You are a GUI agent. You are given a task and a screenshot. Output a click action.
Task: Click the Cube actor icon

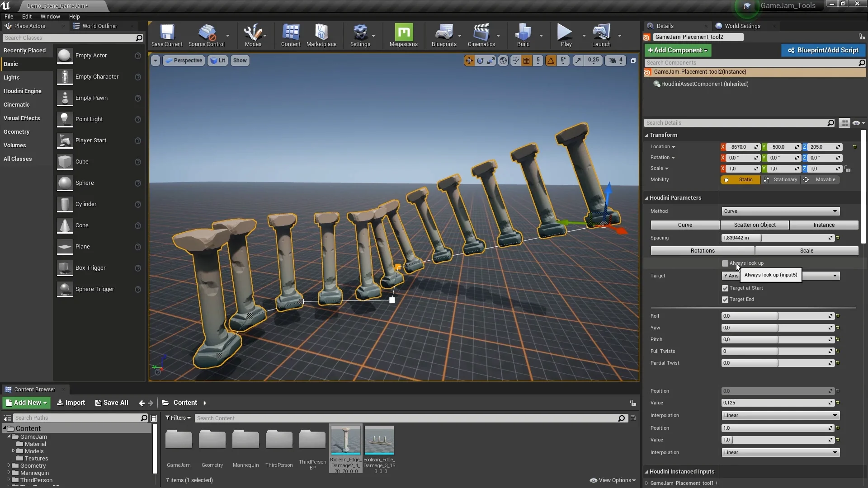click(x=65, y=162)
